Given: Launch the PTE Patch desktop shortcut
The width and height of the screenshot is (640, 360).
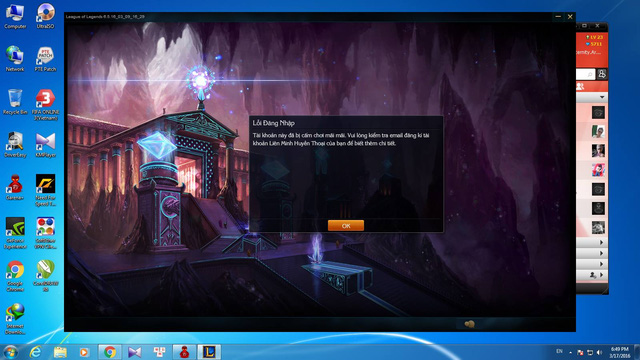Looking at the screenshot, I should click(x=45, y=59).
